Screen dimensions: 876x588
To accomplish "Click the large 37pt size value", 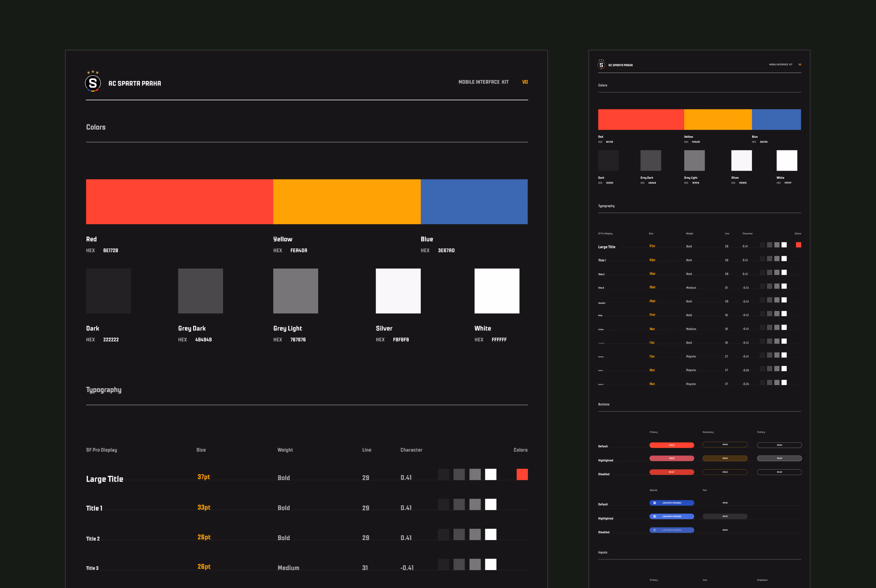I will click(x=204, y=477).
